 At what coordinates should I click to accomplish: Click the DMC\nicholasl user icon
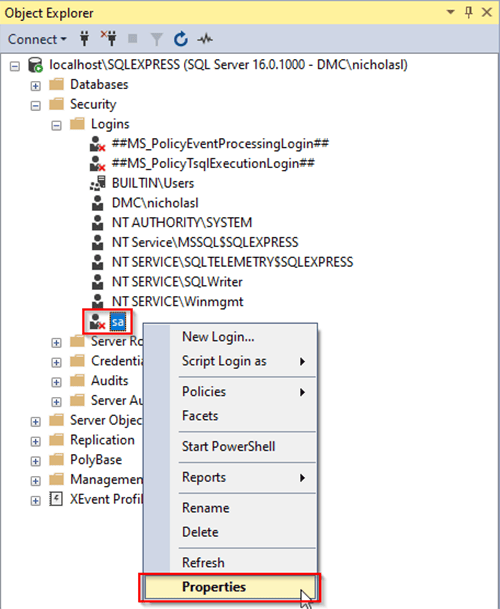[x=98, y=203]
